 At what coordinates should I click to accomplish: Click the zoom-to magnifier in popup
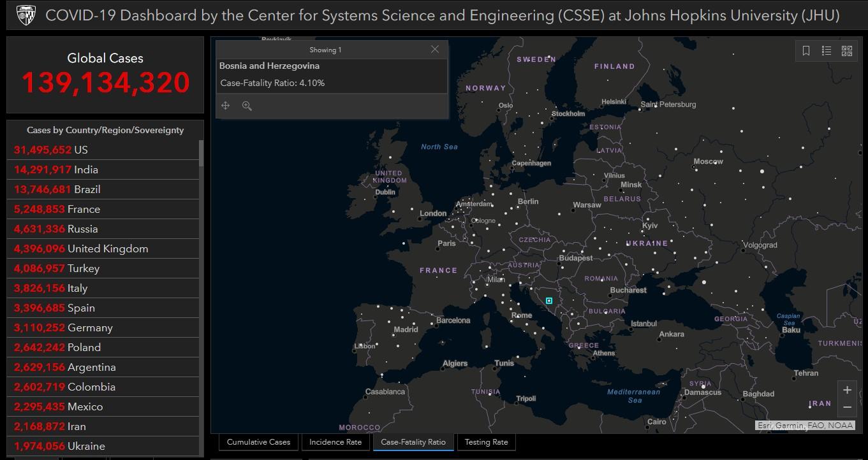(x=247, y=106)
